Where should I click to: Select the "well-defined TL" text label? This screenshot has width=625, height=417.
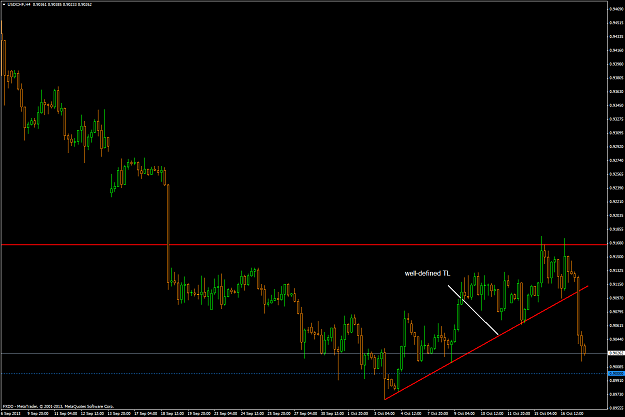pos(427,273)
